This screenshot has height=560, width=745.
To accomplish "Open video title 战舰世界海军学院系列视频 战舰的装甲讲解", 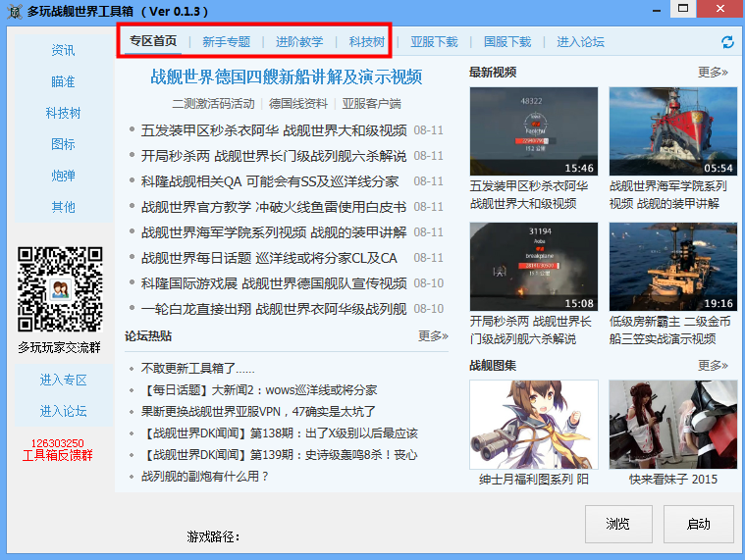I will (668, 195).
